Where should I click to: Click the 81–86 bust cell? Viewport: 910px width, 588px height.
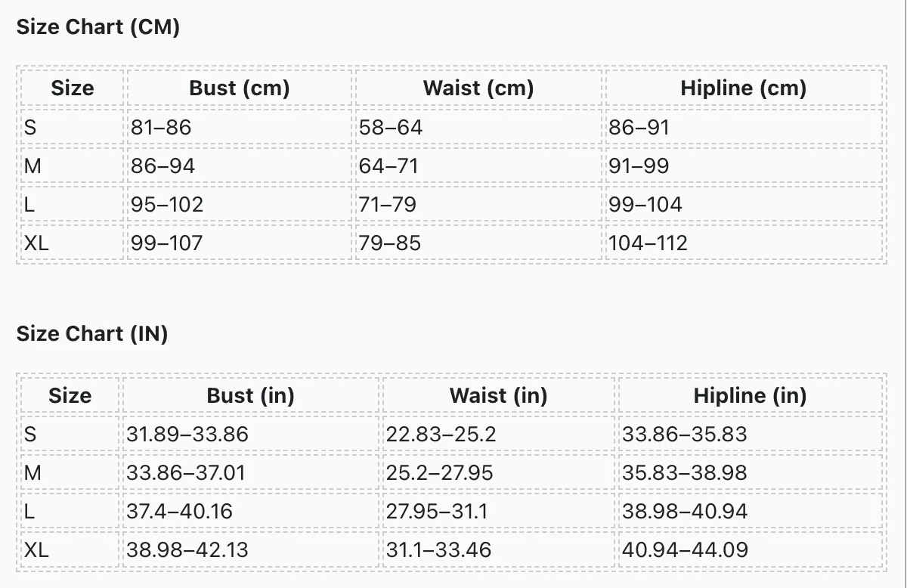[240, 127]
